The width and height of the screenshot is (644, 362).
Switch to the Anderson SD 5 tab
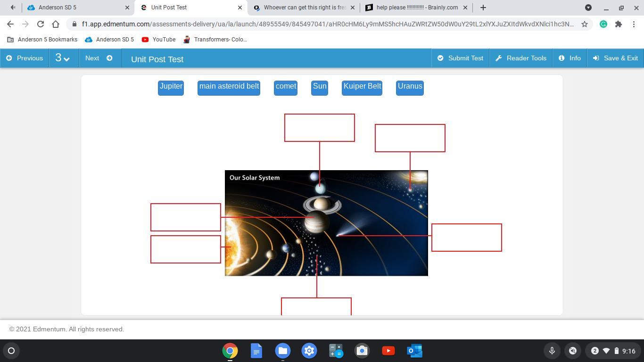click(78, 8)
